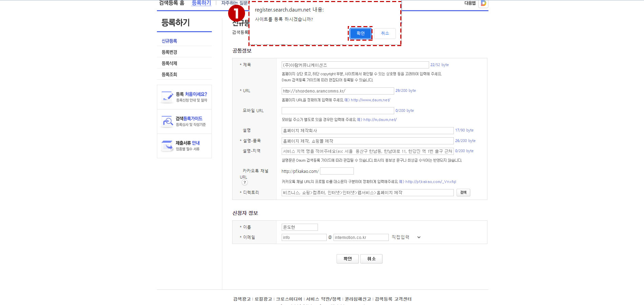The image size is (644, 305).
Task: Click the 설명-품목 input field
Action: click(367, 141)
